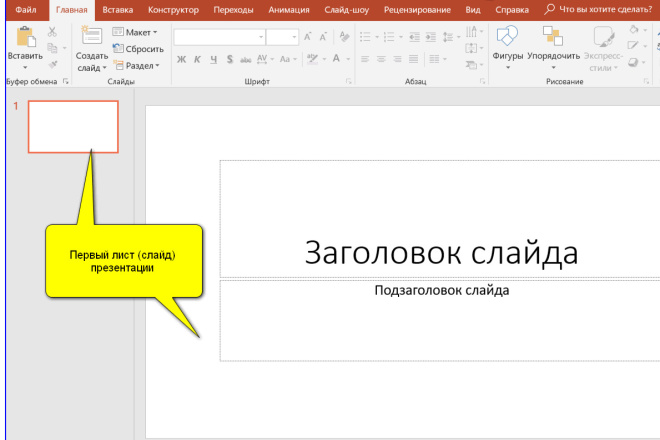This screenshot has height=440, width=660.
Task: Click the shape fill bucket icon
Action: pyautogui.click(x=634, y=29)
